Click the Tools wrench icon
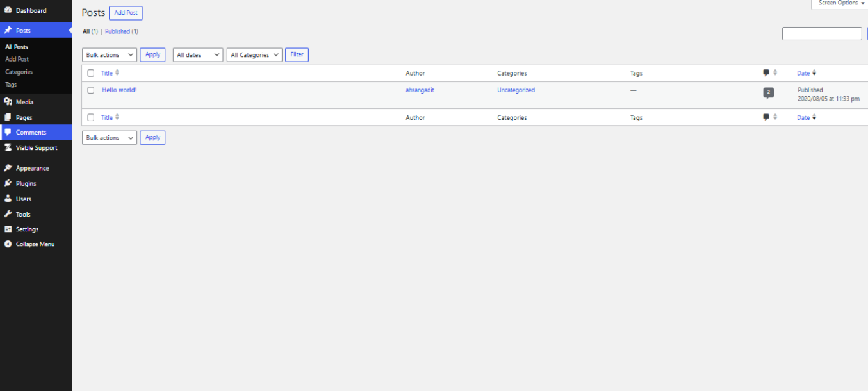 pyautogui.click(x=8, y=214)
